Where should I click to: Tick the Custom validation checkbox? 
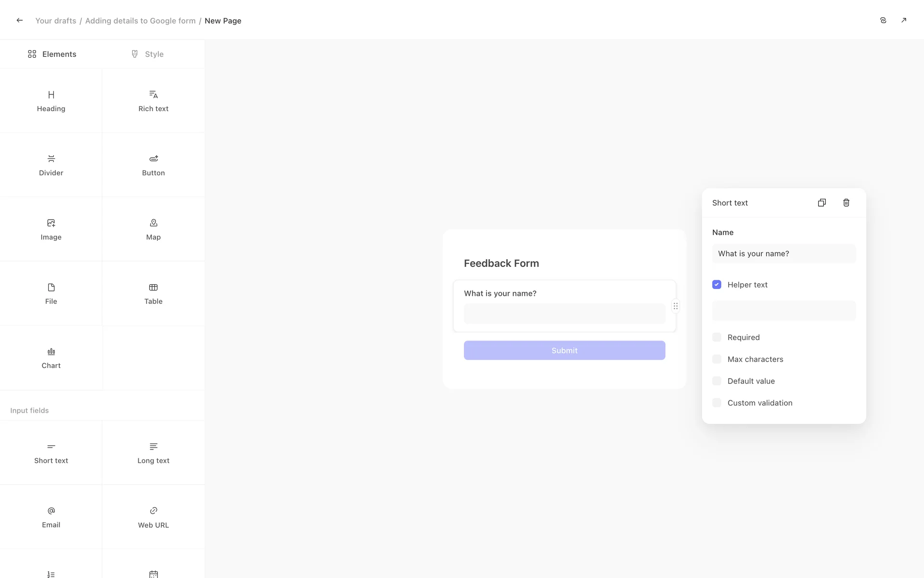[x=717, y=403]
